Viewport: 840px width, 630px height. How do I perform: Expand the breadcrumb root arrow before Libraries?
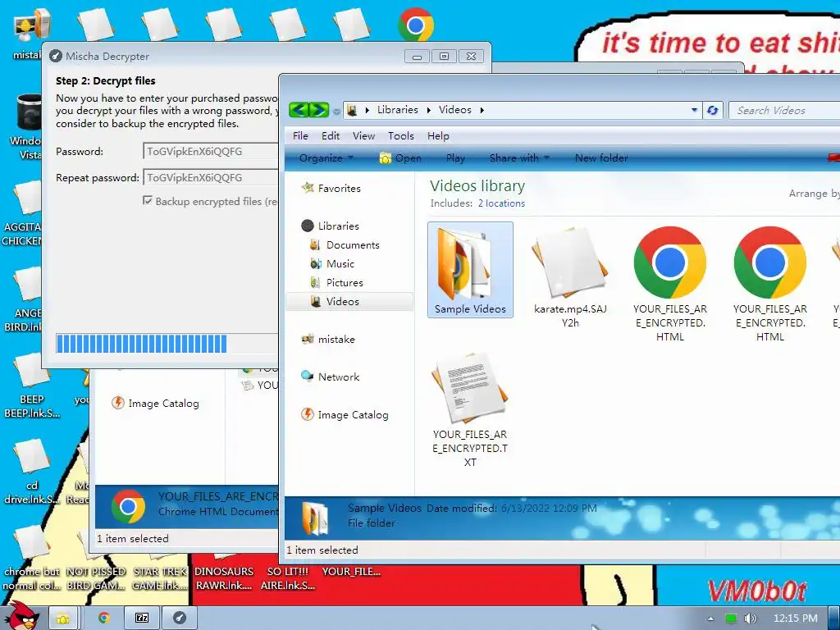click(367, 110)
